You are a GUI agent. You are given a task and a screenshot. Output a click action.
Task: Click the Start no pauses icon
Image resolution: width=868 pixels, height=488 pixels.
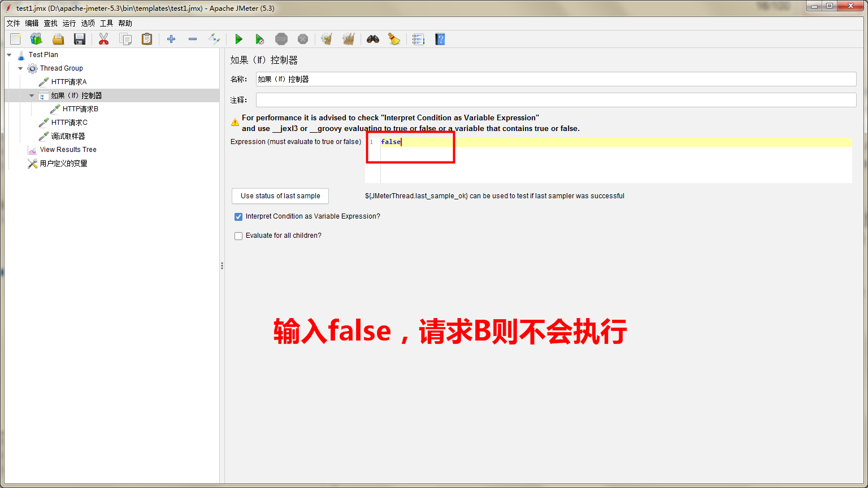[x=260, y=39]
